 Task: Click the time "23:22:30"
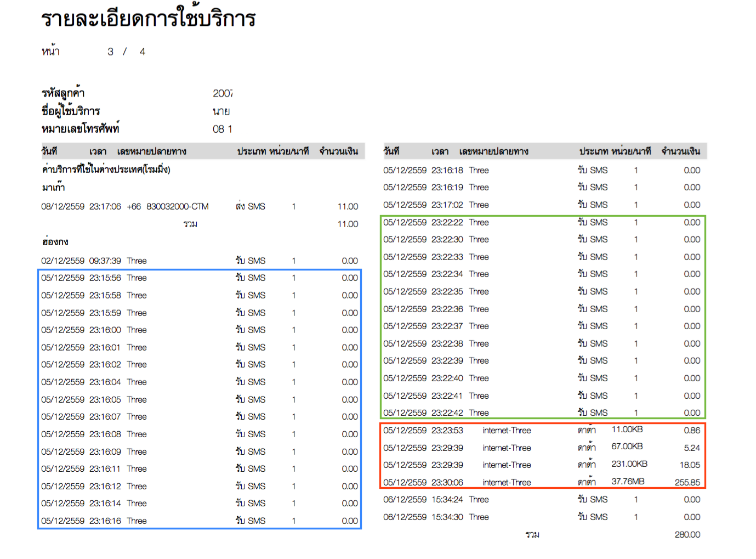(447, 240)
